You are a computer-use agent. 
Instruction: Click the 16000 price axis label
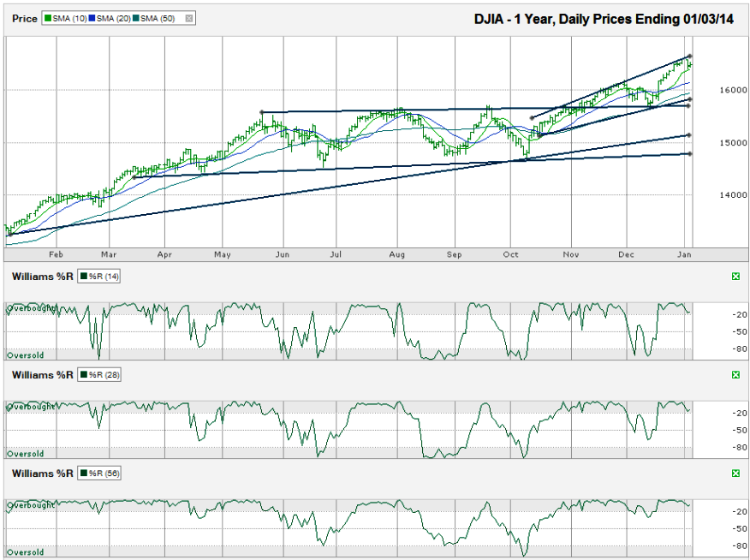[733, 90]
